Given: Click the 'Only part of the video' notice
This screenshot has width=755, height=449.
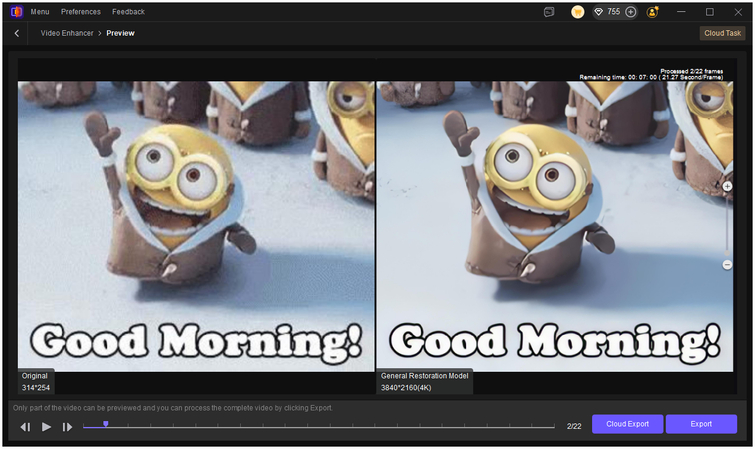Looking at the screenshot, I should [172, 408].
